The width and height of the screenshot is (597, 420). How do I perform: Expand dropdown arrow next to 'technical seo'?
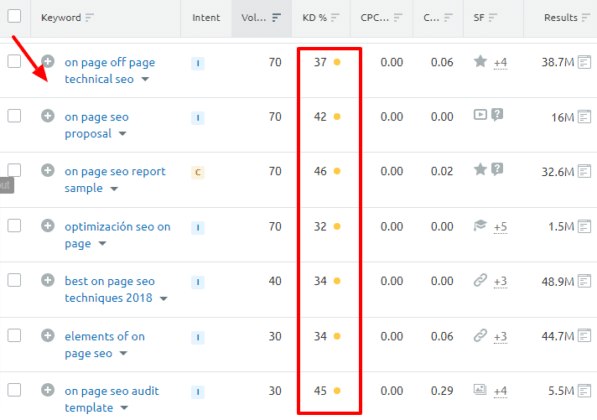145,79
